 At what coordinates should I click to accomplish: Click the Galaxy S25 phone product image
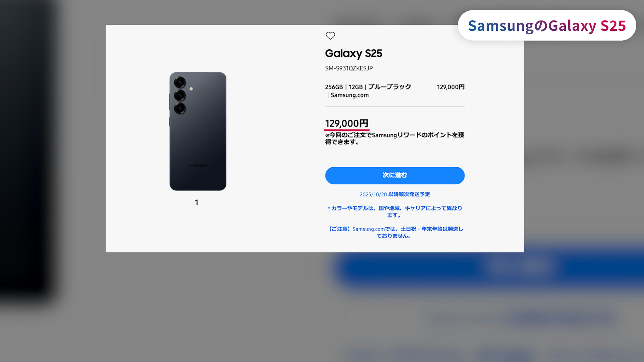pos(198,131)
